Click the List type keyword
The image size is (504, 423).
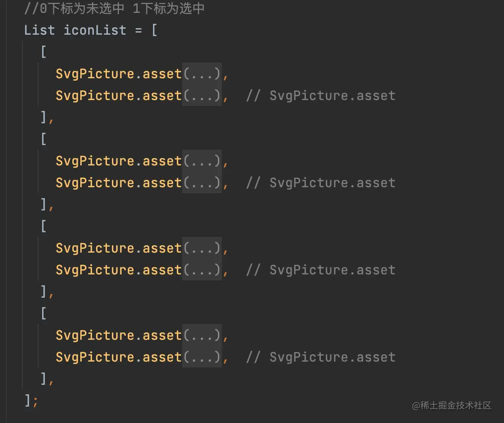(40, 30)
